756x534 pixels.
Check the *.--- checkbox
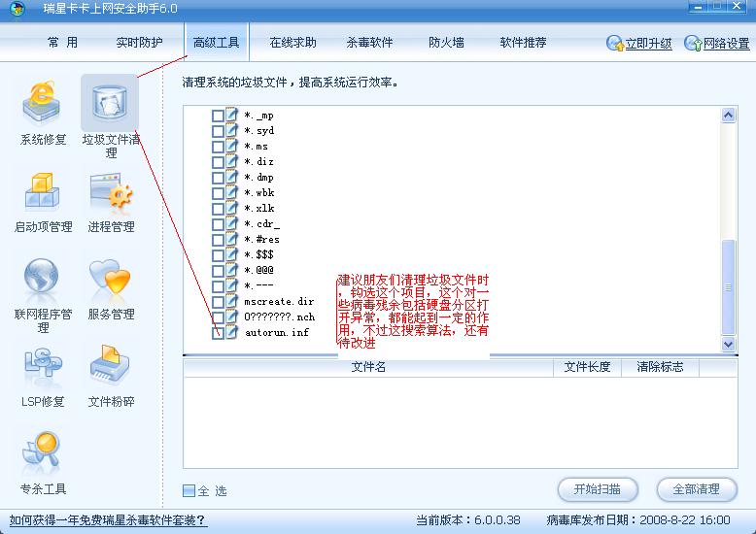coord(218,286)
